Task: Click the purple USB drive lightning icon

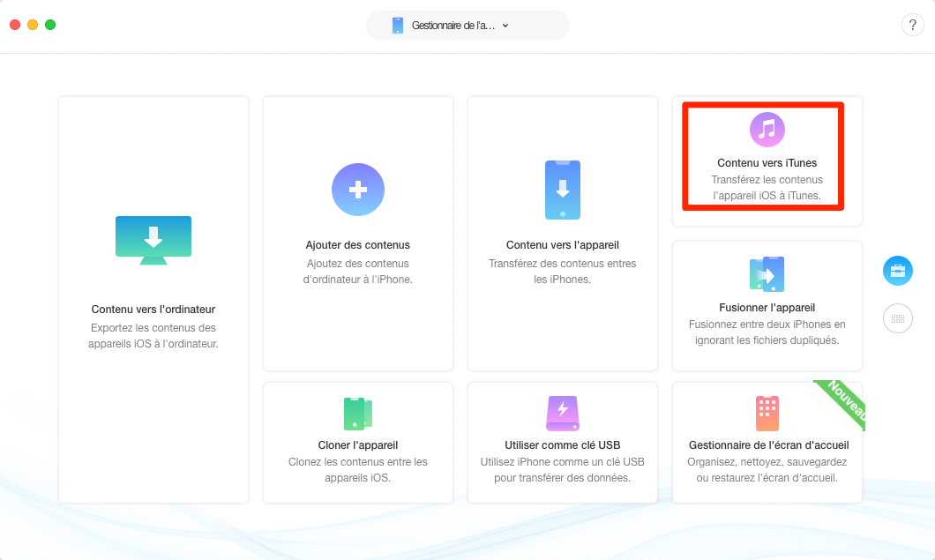Action: (x=562, y=414)
